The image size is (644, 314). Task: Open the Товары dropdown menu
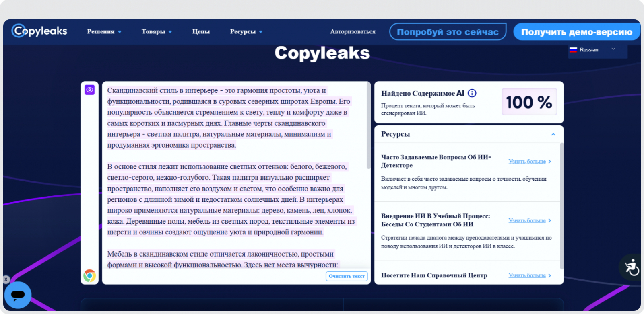pyautogui.click(x=157, y=31)
